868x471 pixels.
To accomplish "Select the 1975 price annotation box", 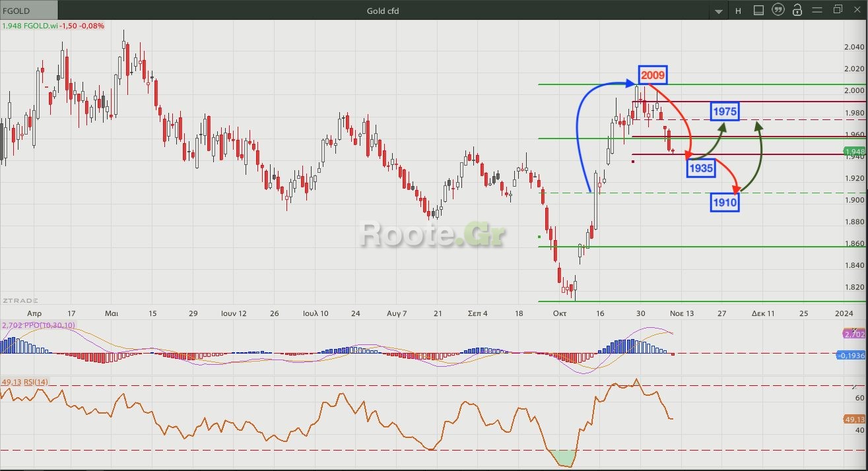I will coord(724,111).
